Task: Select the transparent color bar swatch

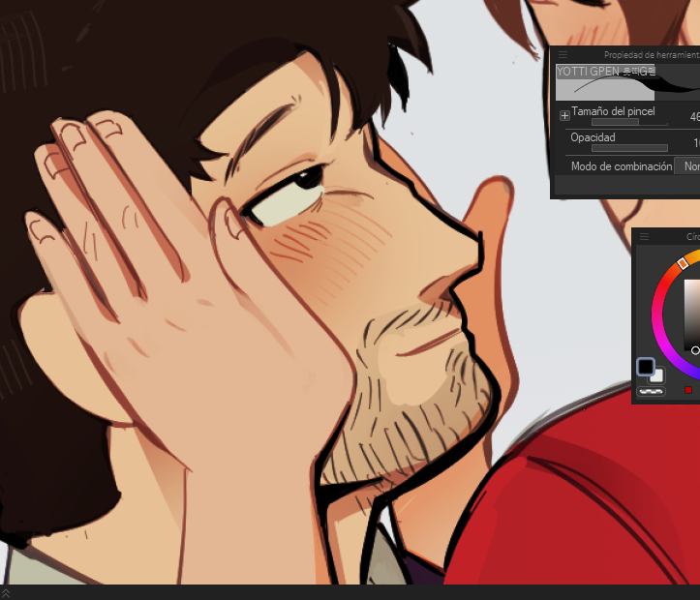Action: [x=651, y=391]
